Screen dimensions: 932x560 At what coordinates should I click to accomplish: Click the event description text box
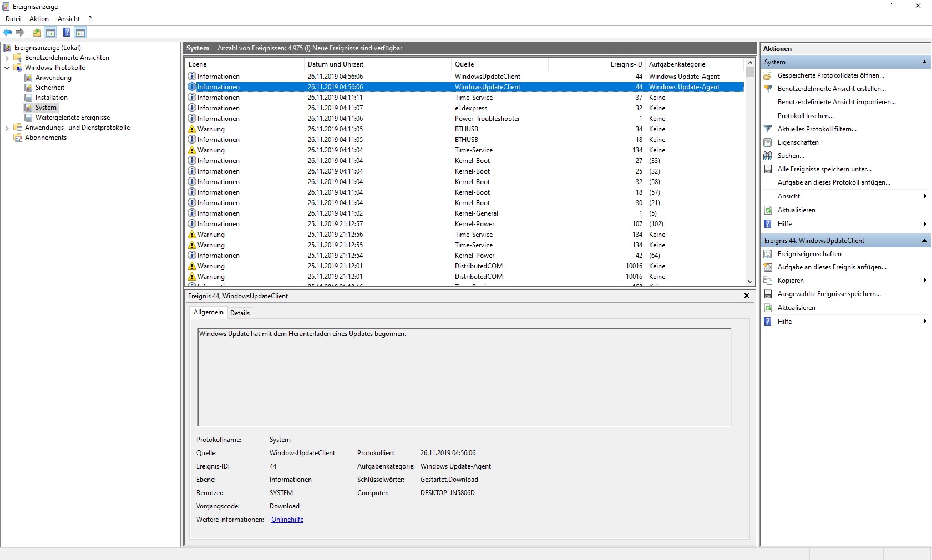point(464,377)
